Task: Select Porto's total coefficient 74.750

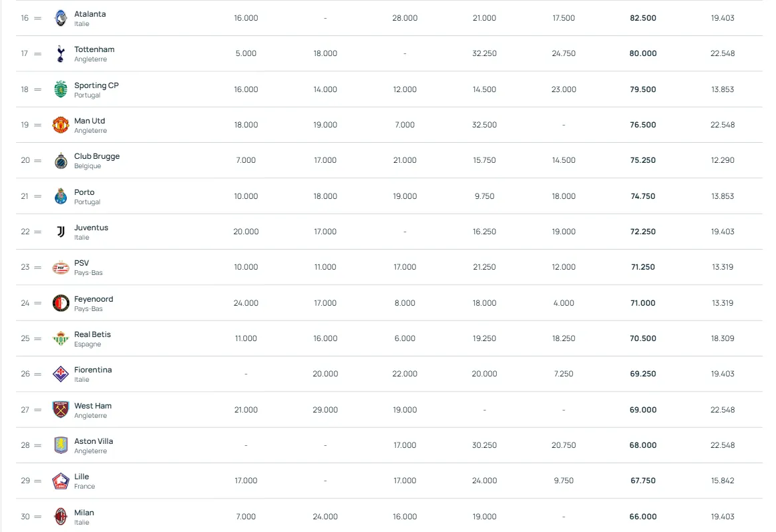Action: 642,196
